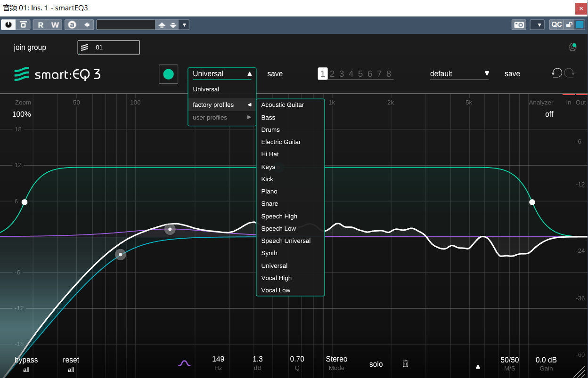The width and height of the screenshot is (588, 378).
Task: Enable automation Read (R) button
Action: 41,25
